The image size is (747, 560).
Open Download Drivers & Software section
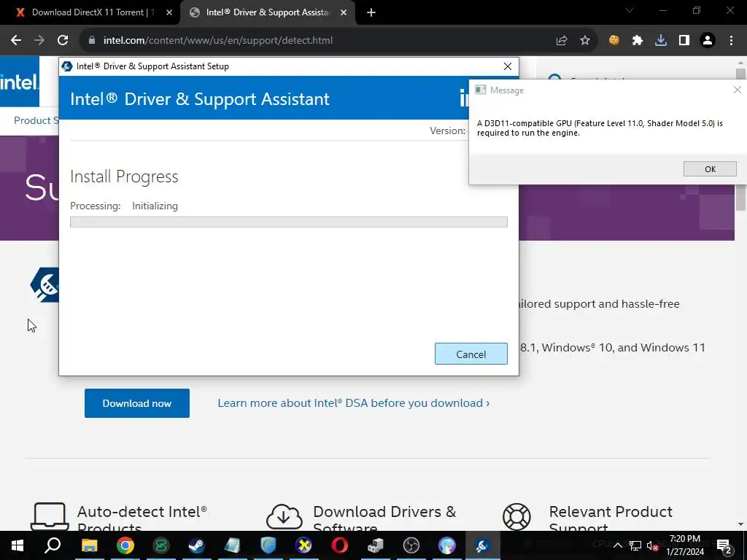click(384, 519)
